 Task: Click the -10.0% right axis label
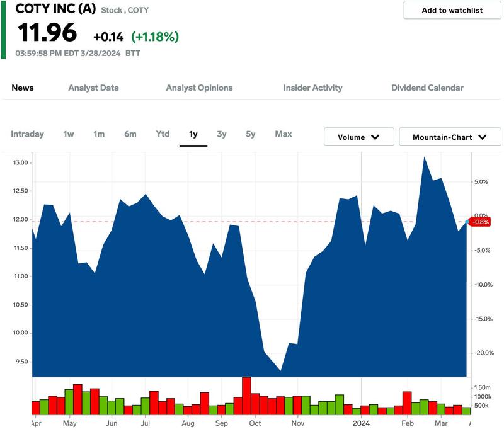pyautogui.click(x=483, y=285)
